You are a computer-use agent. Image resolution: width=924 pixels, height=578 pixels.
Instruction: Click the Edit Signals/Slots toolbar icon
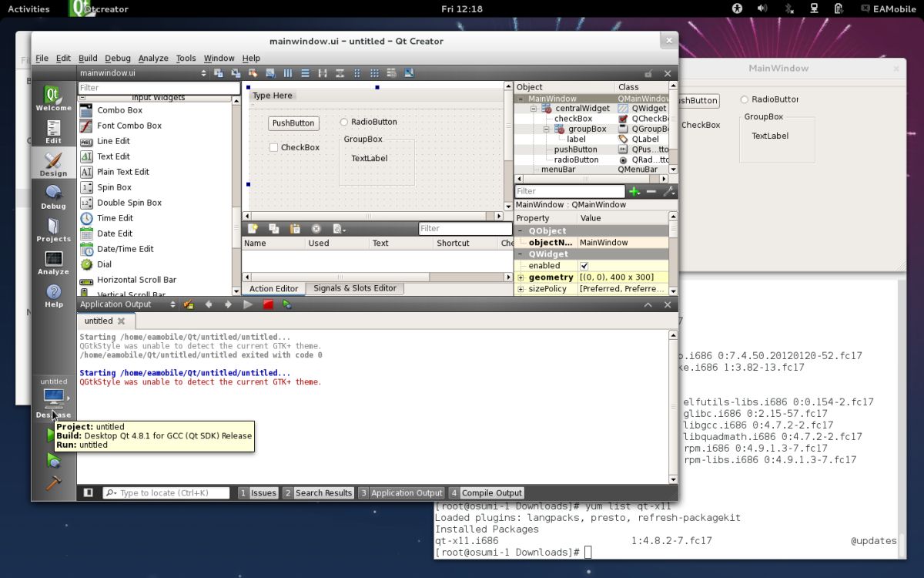coord(236,73)
